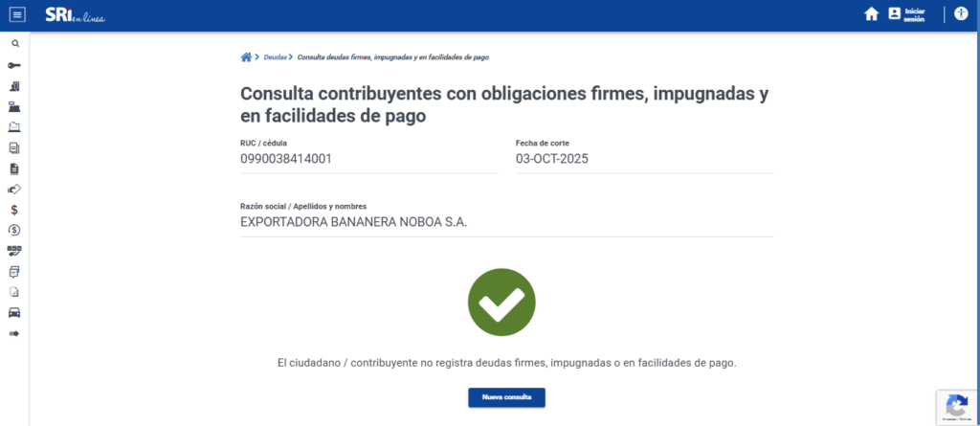
Task: Click the Fecha de corte field
Action: (x=643, y=159)
